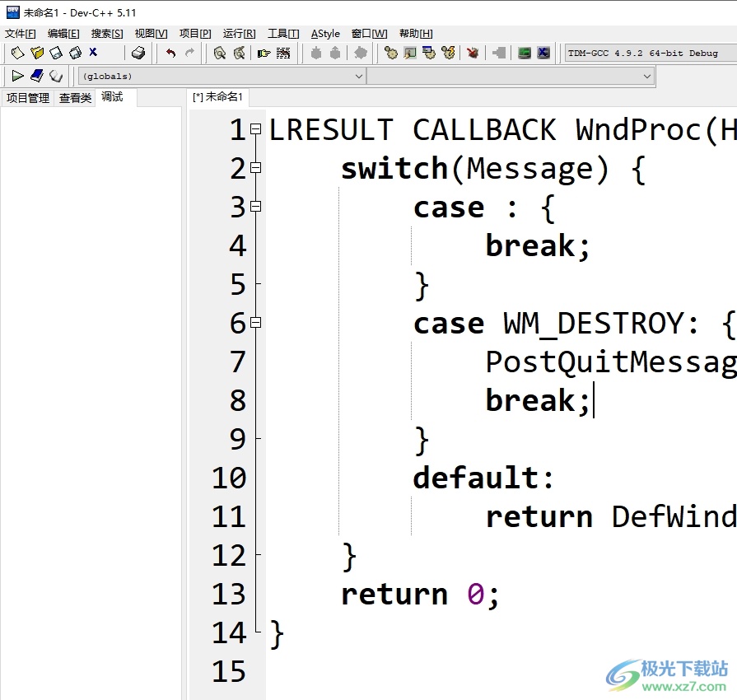
Task: Click line number 15 in gutter
Action: tap(228, 671)
